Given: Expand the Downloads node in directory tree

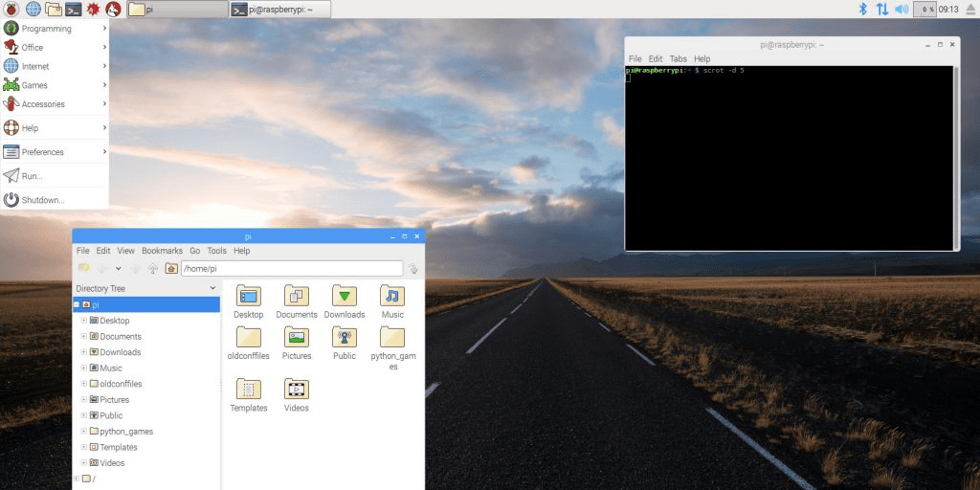Looking at the screenshot, I should pyautogui.click(x=84, y=352).
